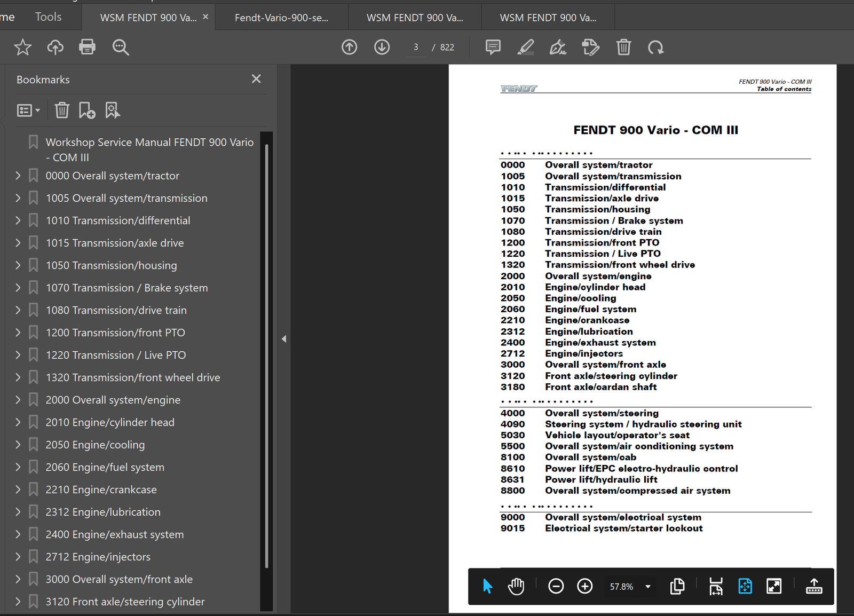Click the toolbar trash delete icon
854x616 pixels.
click(623, 47)
